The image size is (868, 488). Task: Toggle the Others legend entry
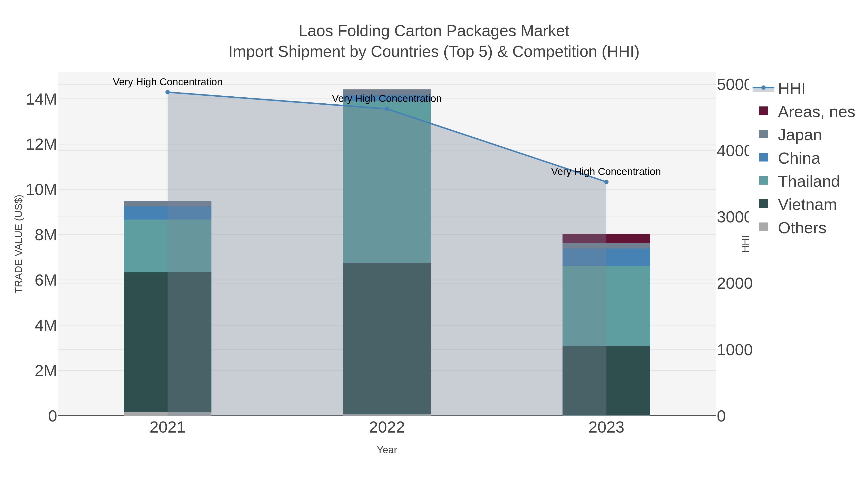(792, 228)
